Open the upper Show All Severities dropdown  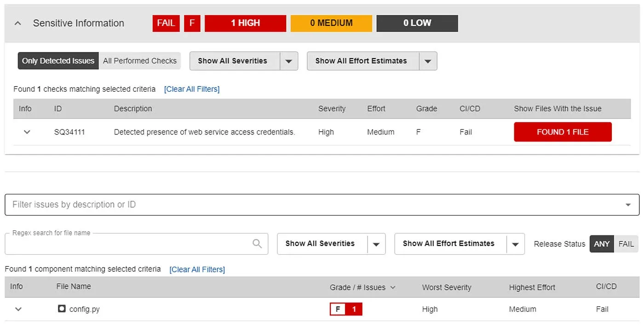(x=244, y=61)
